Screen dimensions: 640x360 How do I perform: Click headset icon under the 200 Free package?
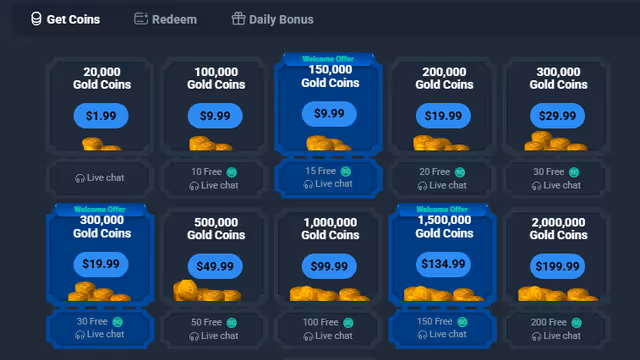tap(536, 337)
